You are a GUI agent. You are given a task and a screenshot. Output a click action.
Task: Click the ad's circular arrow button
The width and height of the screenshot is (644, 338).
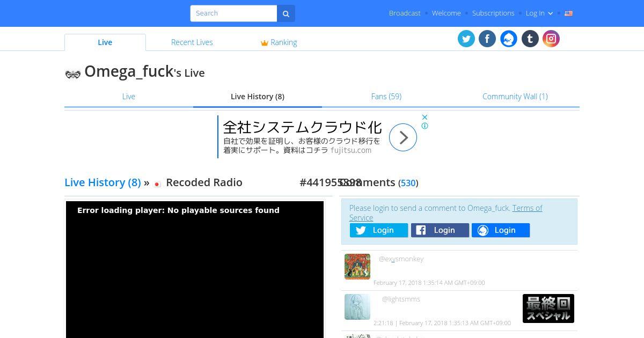tap(403, 137)
